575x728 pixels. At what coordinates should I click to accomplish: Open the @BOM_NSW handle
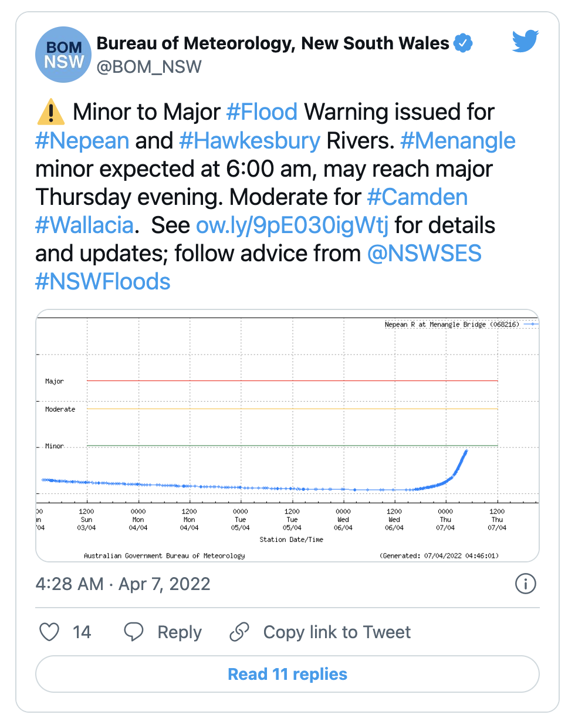click(x=149, y=67)
